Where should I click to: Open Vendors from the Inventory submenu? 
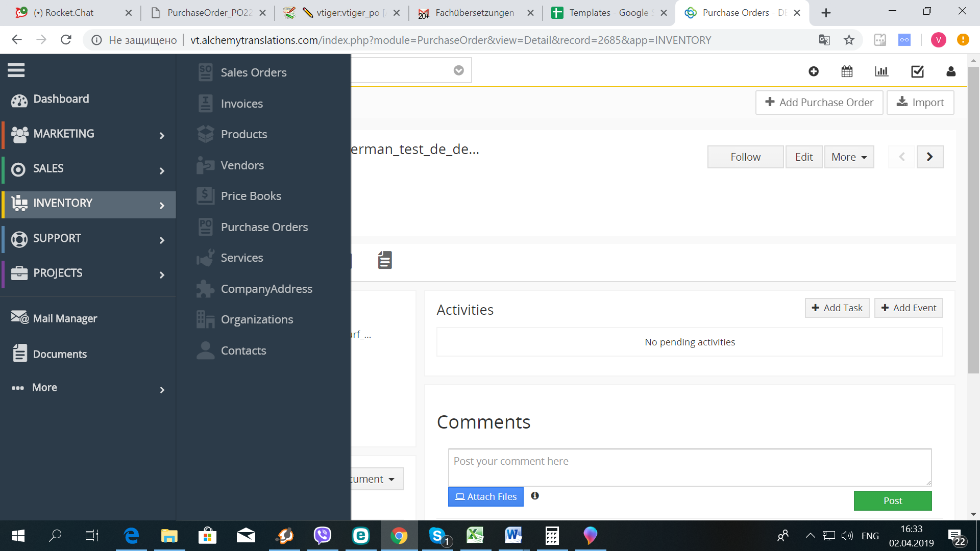pos(242,165)
